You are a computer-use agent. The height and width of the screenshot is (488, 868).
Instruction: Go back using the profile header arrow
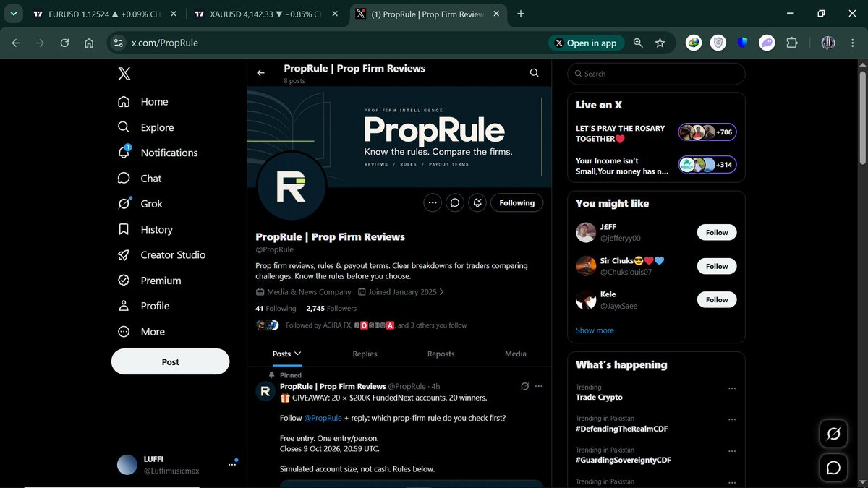click(x=260, y=73)
